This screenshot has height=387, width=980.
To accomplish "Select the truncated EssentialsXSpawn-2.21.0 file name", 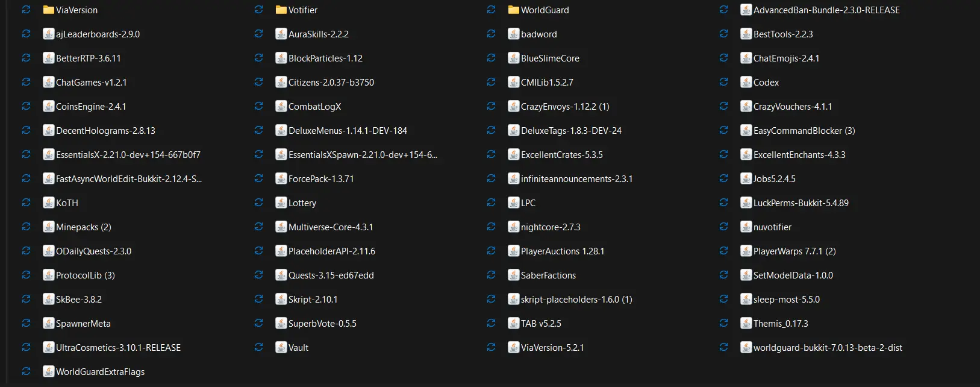I will [363, 155].
